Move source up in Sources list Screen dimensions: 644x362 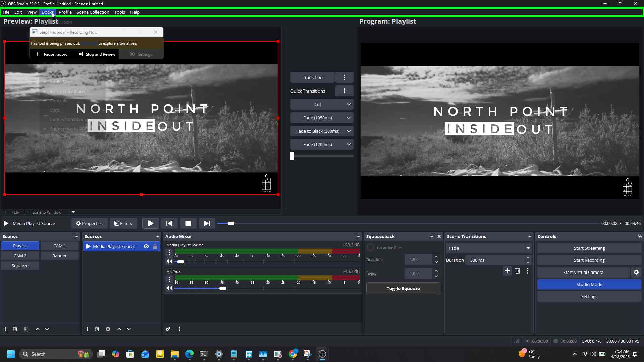click(x=119, y=329)
